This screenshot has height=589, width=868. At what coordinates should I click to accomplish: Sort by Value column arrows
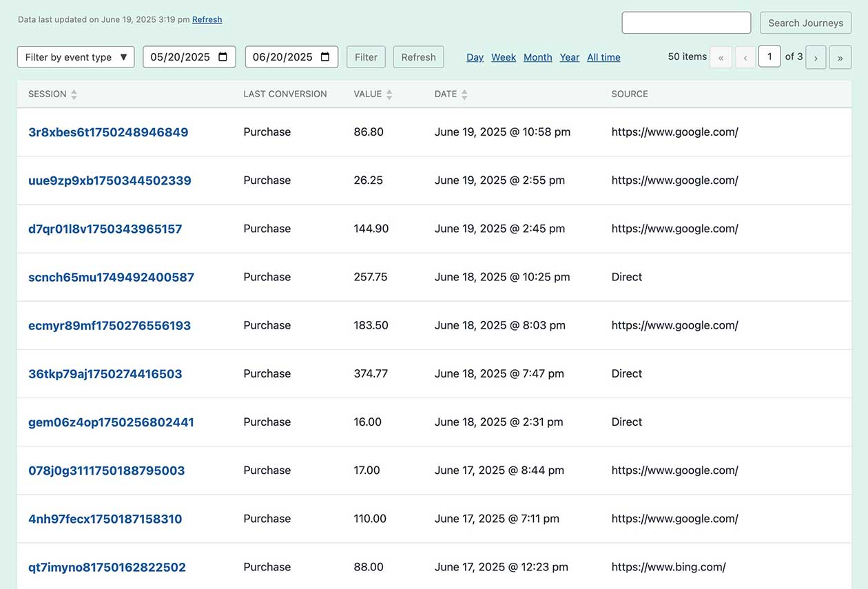click(x=389, y=94)
